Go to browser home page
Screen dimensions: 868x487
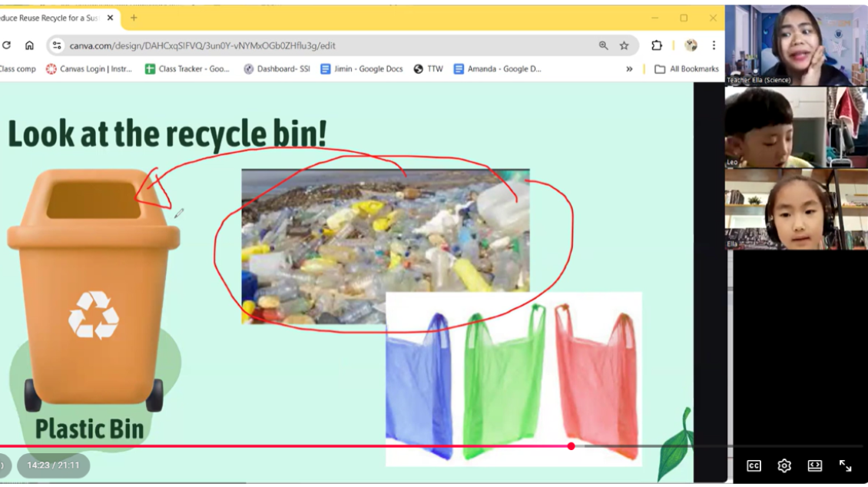coord(29,45)
